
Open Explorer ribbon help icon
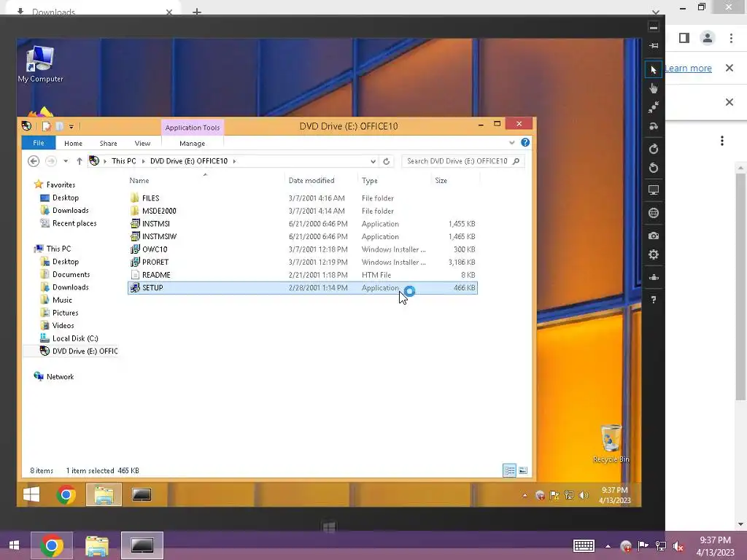point(525,142)
